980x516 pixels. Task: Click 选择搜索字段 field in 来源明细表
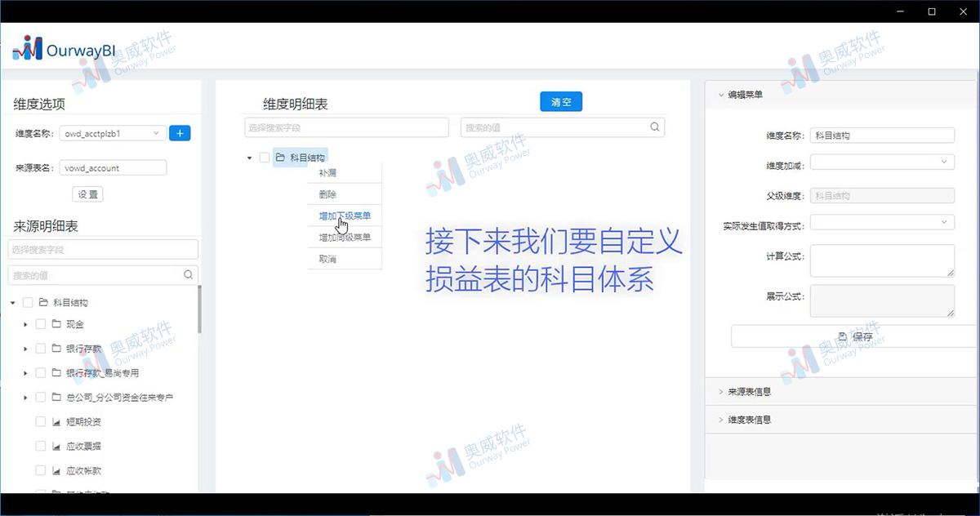click(103, 249)
